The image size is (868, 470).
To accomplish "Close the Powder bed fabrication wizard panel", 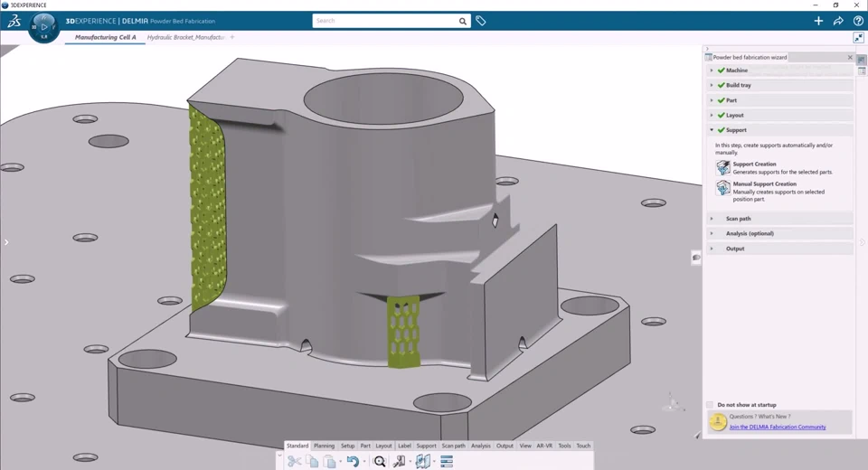I will coord(850,57).
